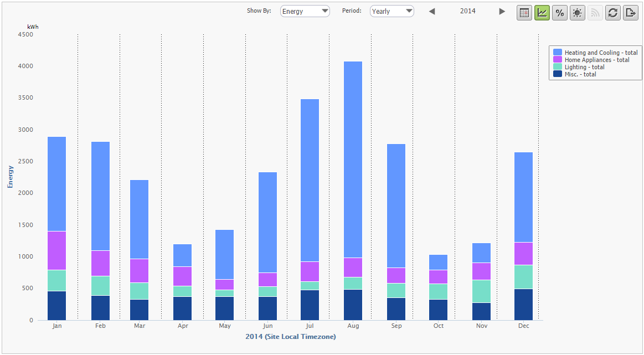Click the July Misc. bar segment
The image size is (644, 355).
(x=310, y=305)
